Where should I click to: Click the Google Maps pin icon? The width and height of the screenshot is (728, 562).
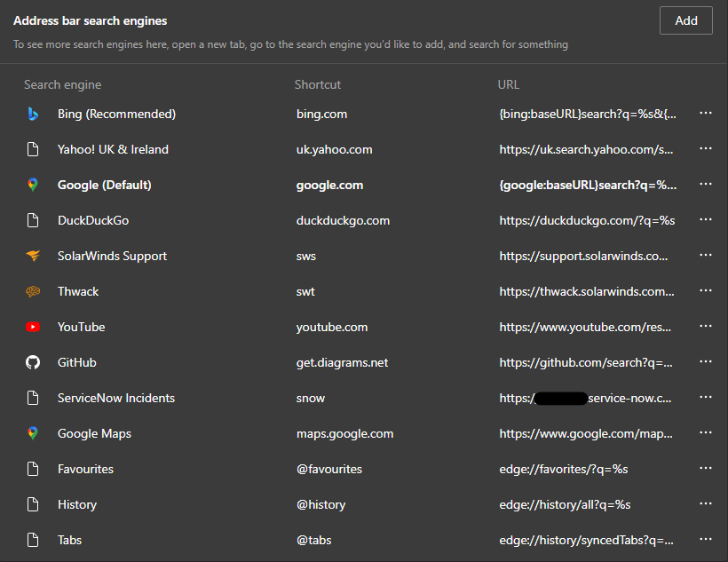[33, 433]
